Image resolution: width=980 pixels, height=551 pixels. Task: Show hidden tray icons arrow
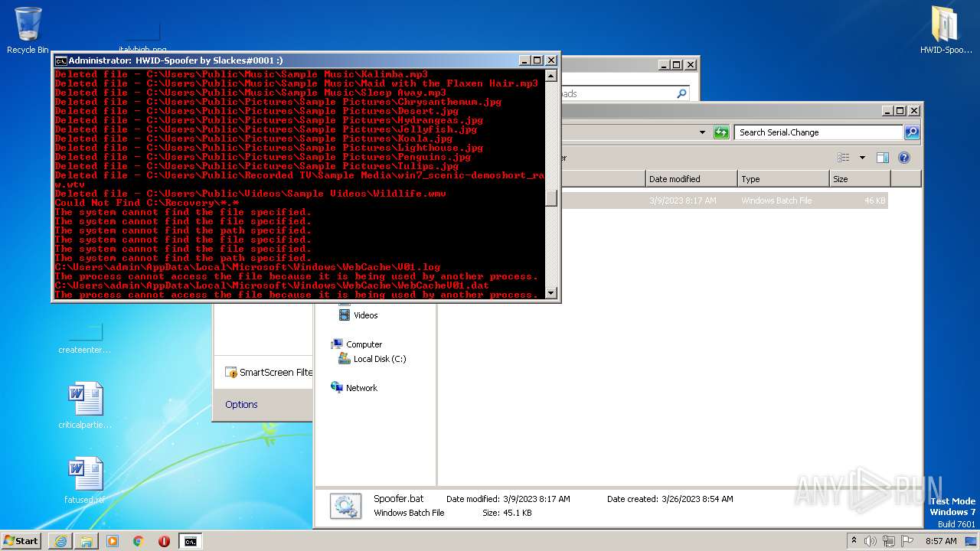click(854, 540)
